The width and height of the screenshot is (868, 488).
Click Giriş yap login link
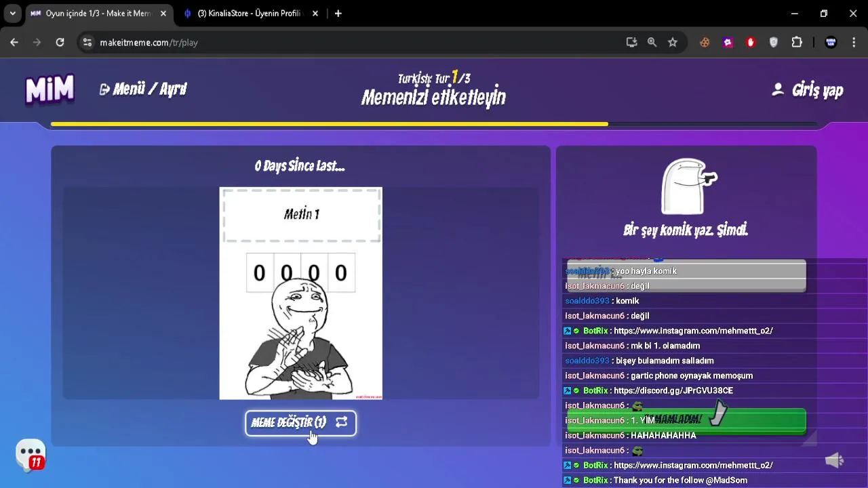coord(808,90)
